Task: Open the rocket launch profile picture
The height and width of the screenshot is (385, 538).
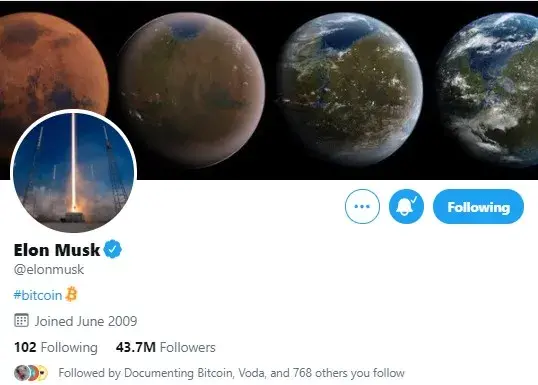Action: point(74,172)
